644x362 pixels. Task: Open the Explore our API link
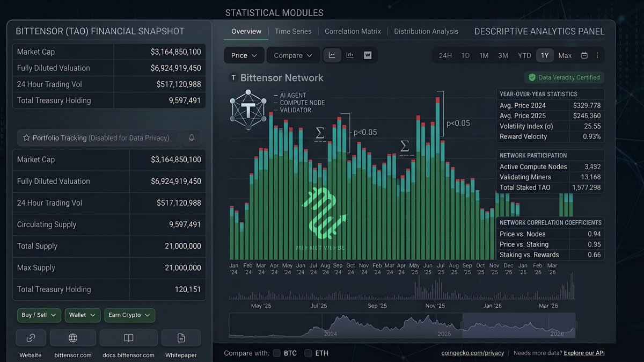584,353
